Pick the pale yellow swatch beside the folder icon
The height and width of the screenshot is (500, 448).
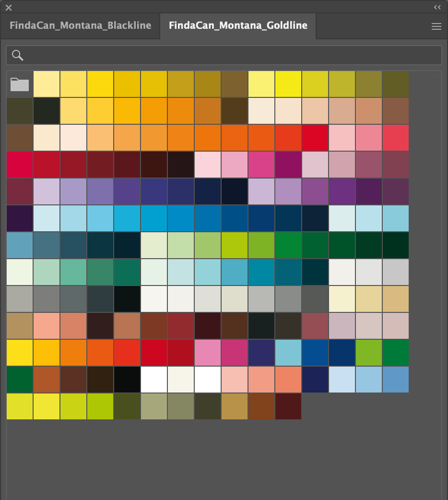pos(47,84)
